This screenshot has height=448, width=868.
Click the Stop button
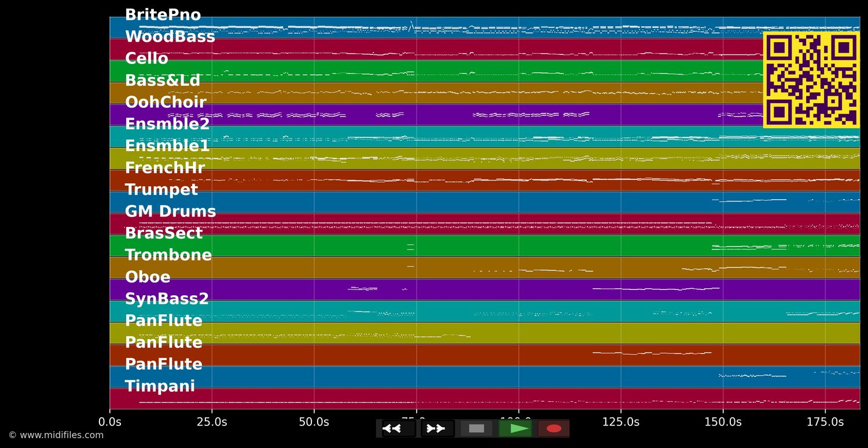[476, 428]
